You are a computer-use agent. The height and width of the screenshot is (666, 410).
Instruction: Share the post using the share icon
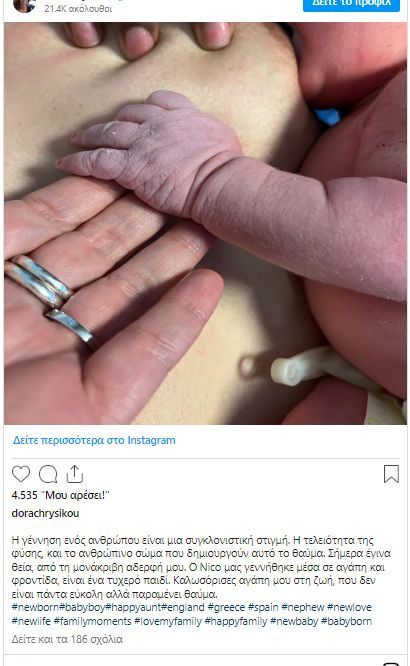(74, 474)
